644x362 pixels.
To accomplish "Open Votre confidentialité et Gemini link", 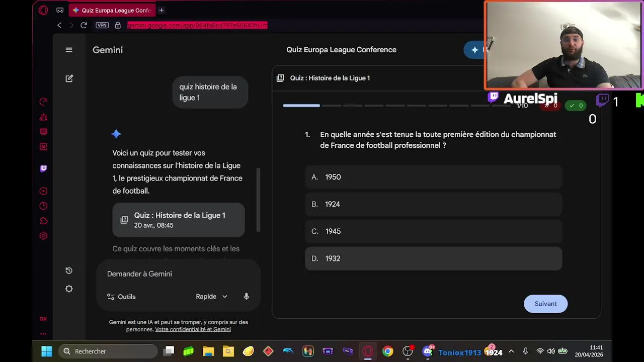I will [x=193, y=329].
